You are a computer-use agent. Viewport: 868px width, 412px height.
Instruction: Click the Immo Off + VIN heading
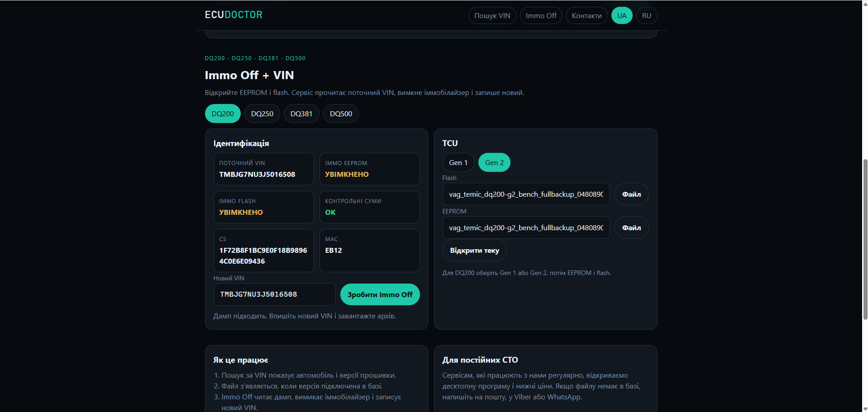(249, 75)
